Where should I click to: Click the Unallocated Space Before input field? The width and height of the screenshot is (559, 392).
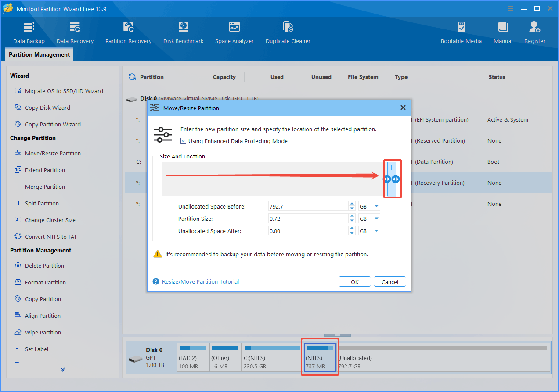[x=308, y=206]
